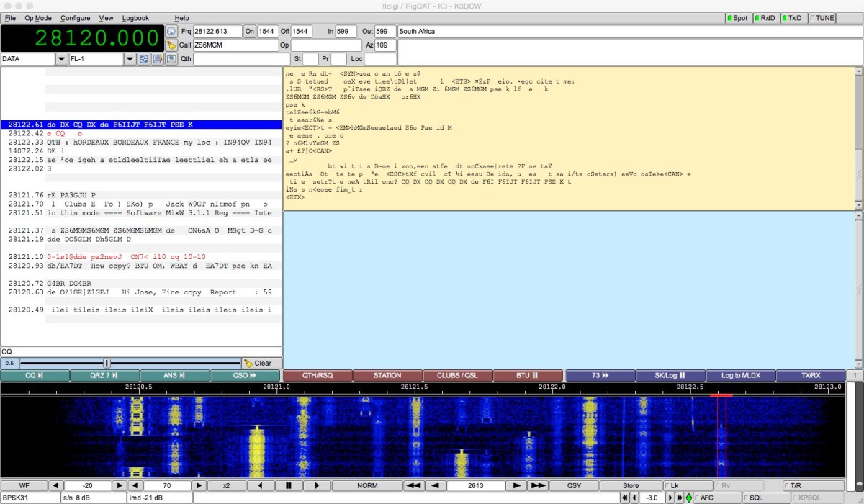The width and height of the screenshot is (864, 504).
Task: Click the fast-decrease button left of the -3.0 value
Action: point(624,498)
